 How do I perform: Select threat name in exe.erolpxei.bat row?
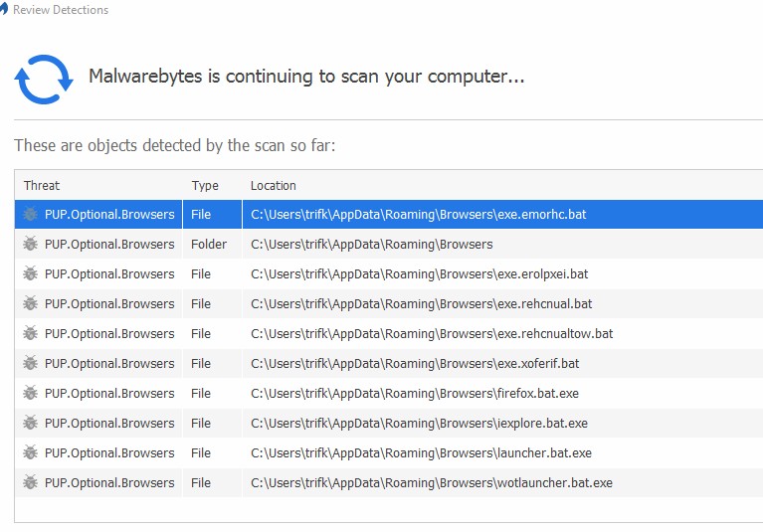(109, 274)
